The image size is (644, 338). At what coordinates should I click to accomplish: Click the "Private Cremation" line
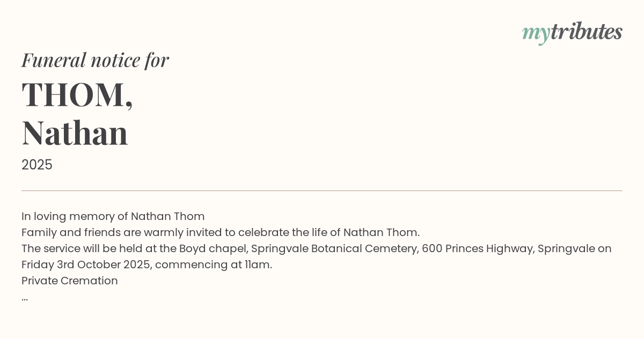coord(69,281)
